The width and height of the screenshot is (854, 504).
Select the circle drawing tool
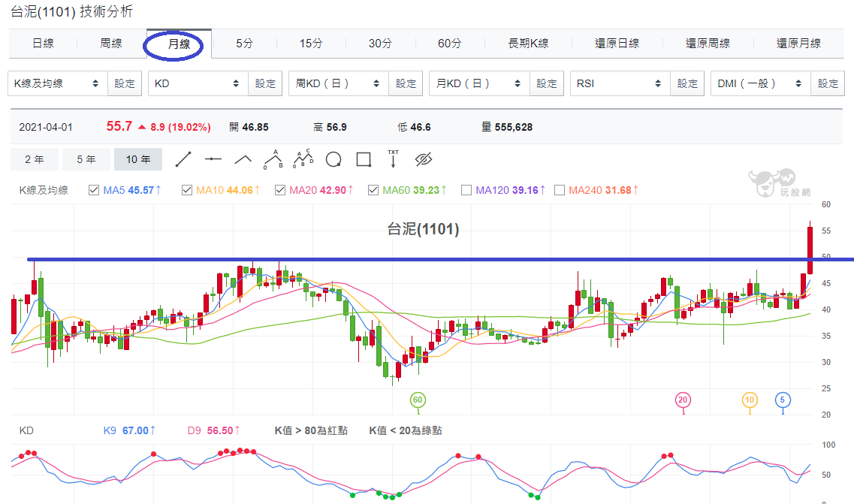coord(333,160)
